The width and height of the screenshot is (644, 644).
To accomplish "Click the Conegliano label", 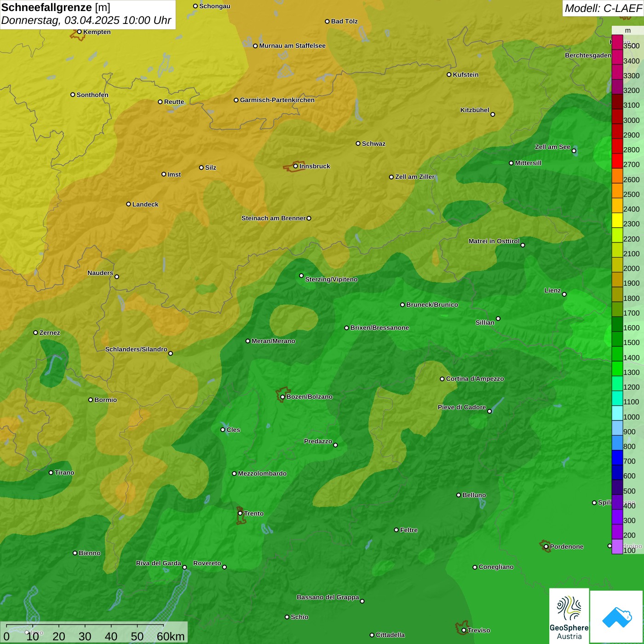I will point(496,567).
